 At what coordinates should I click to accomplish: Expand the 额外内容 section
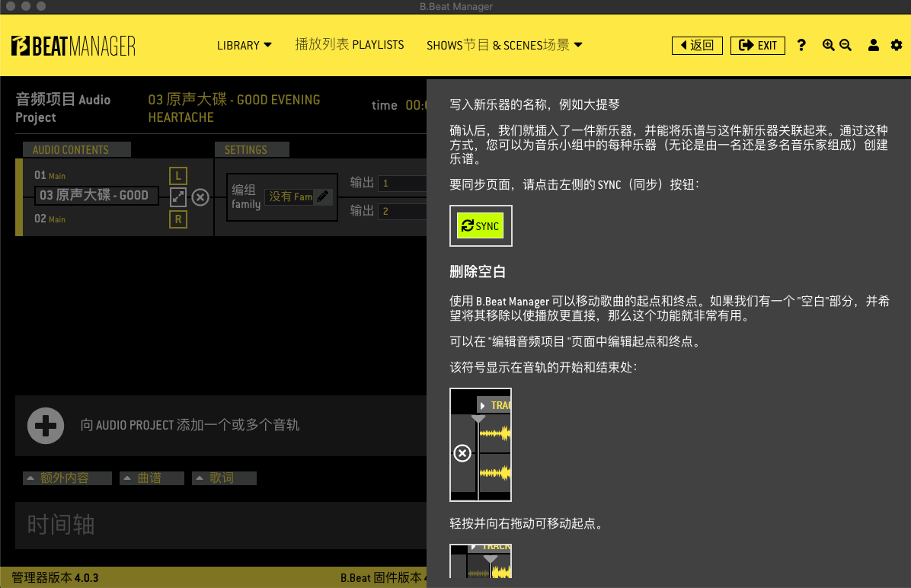[x=67, y=478]
